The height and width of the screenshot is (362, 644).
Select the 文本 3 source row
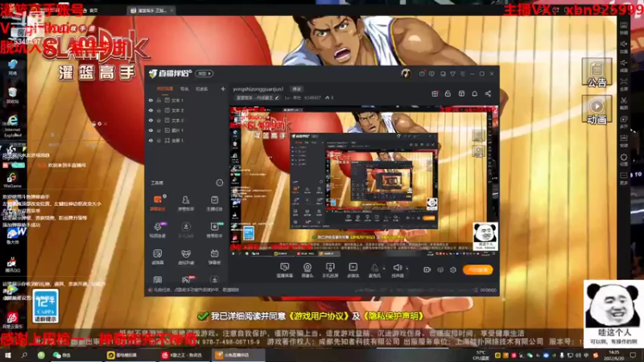[x=187, y=120]
